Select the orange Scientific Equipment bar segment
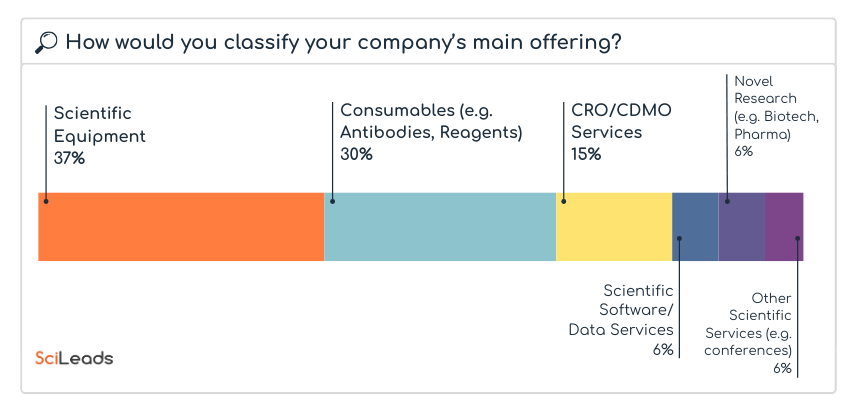 pos(181,227)
